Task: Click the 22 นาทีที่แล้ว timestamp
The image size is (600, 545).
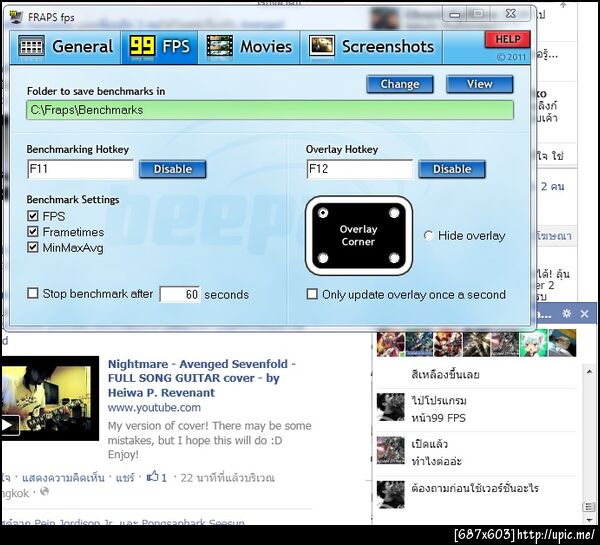Action: pyautogui.click(x=227, y=478)
